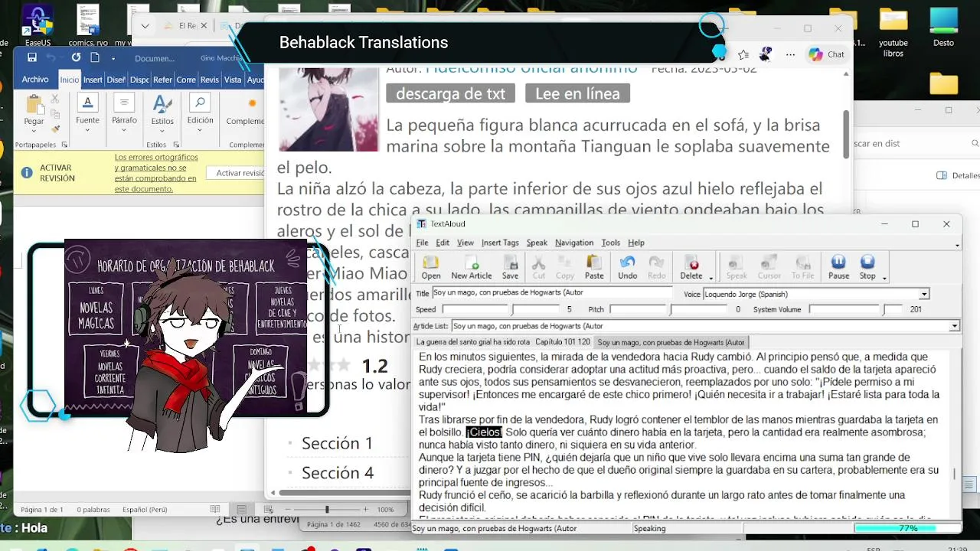
Task: Click the Copy icon in TextAloud
Action: [565, 266]
